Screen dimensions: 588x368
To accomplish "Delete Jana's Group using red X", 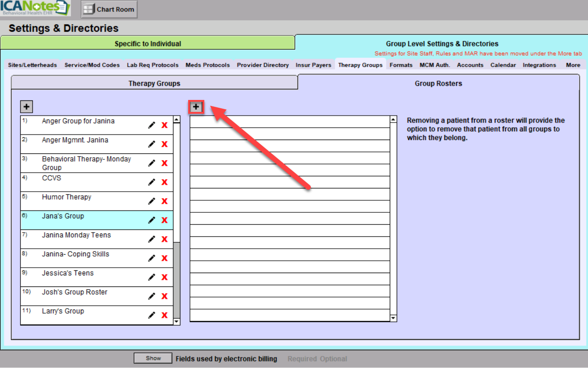I will point(164,220).
